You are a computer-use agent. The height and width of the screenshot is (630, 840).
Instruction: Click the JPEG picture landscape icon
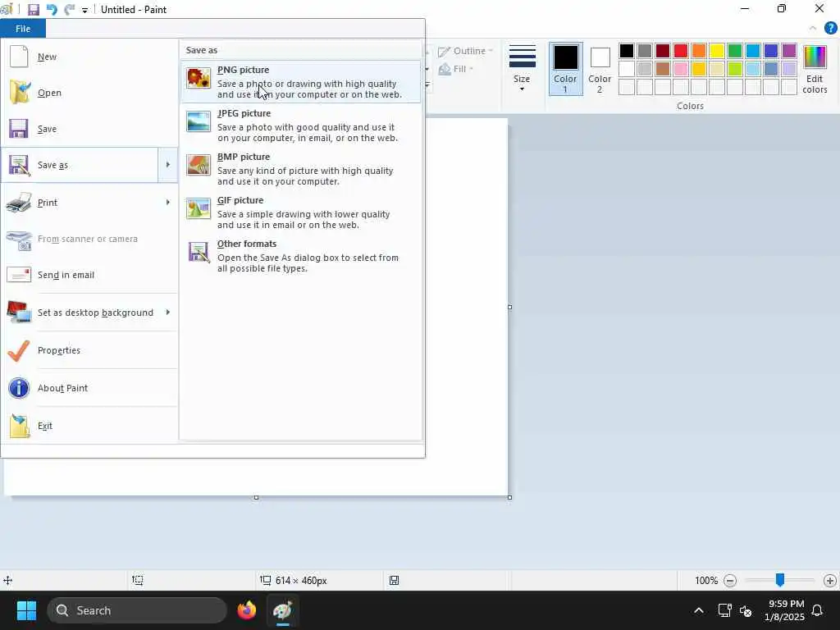click(x=199, y=121)
